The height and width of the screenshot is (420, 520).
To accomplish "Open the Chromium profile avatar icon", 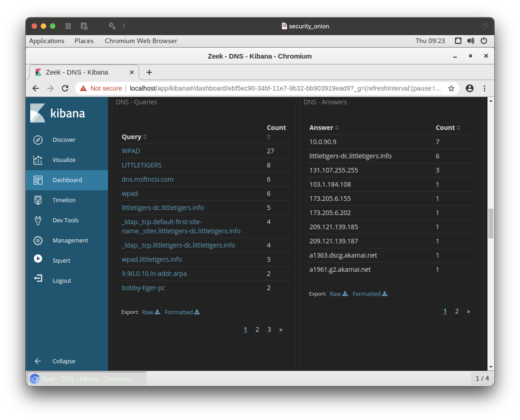I will [x=469, y=88].
